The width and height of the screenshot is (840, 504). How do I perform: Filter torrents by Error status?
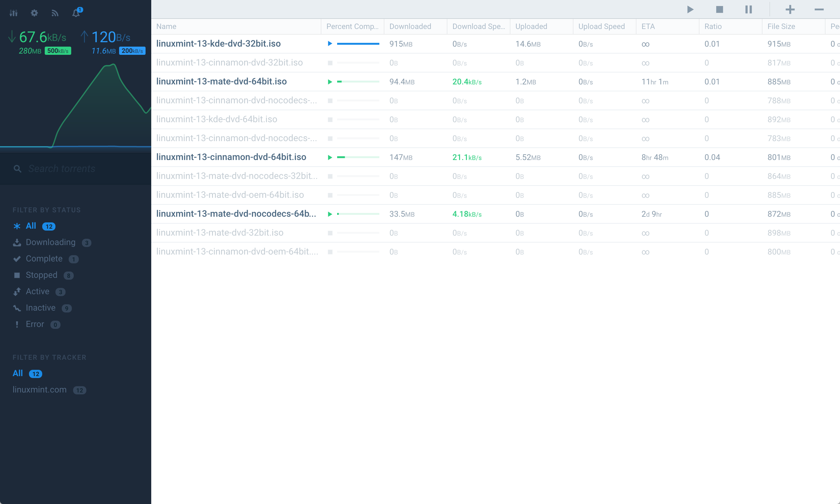[35, 324]
